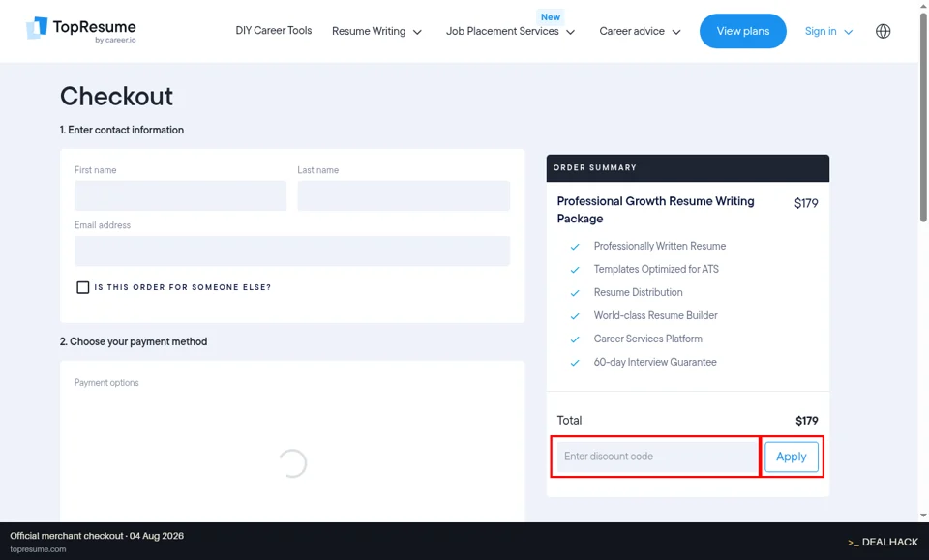
Task: Expand the Job Placement Services chevron
Action: pos(571,32)
